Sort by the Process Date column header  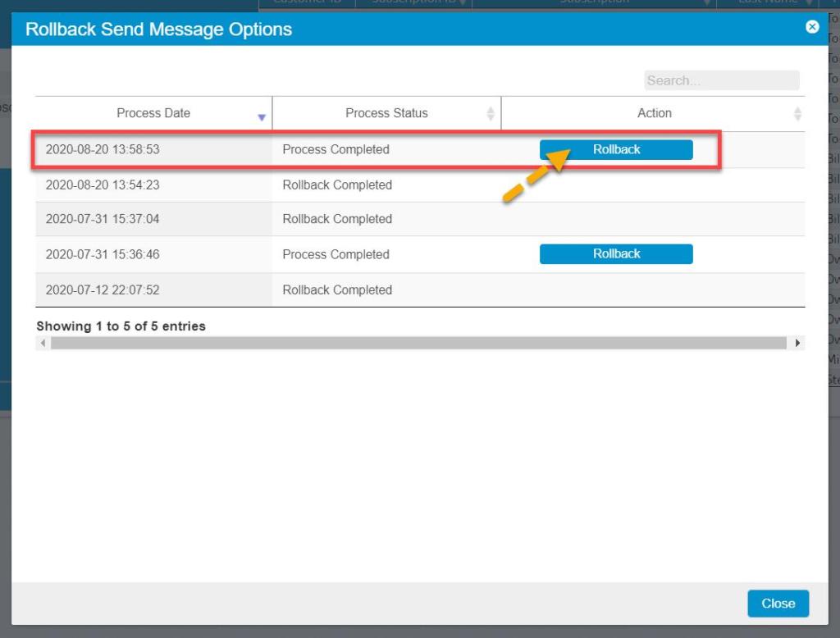153,113
